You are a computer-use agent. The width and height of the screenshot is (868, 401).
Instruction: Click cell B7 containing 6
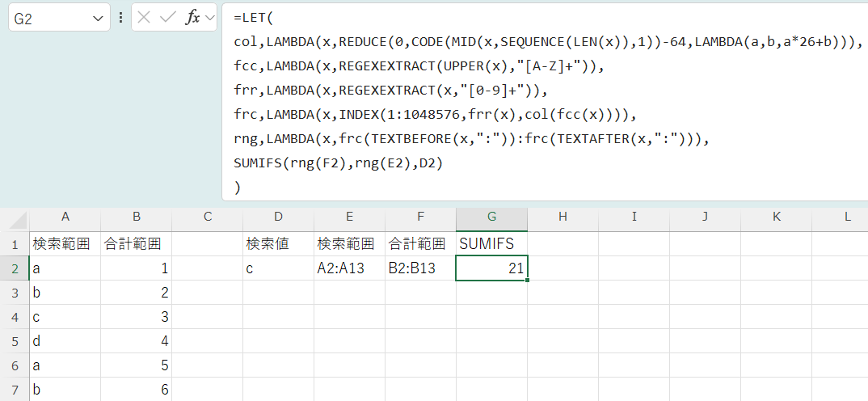[x=136, y=390]
